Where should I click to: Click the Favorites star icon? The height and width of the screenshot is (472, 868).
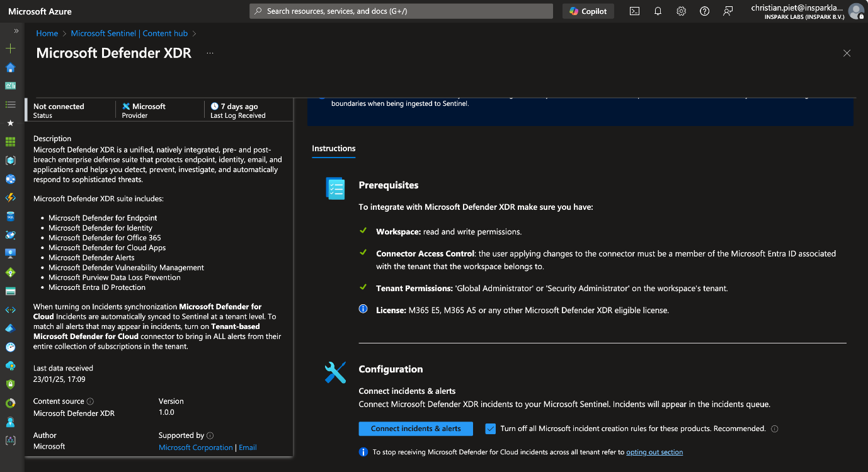pos(10,123)
